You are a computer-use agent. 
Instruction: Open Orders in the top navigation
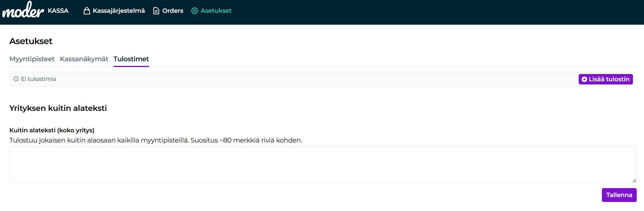coord(168,11)
